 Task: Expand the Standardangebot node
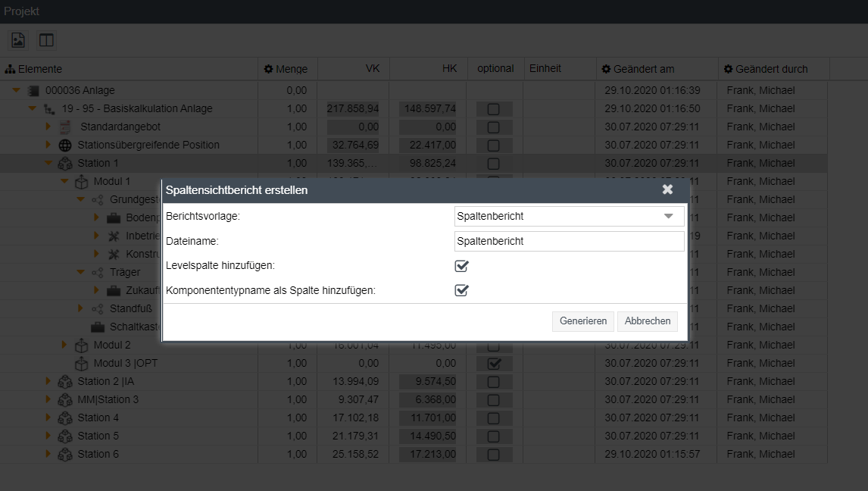tap(48, 127)
